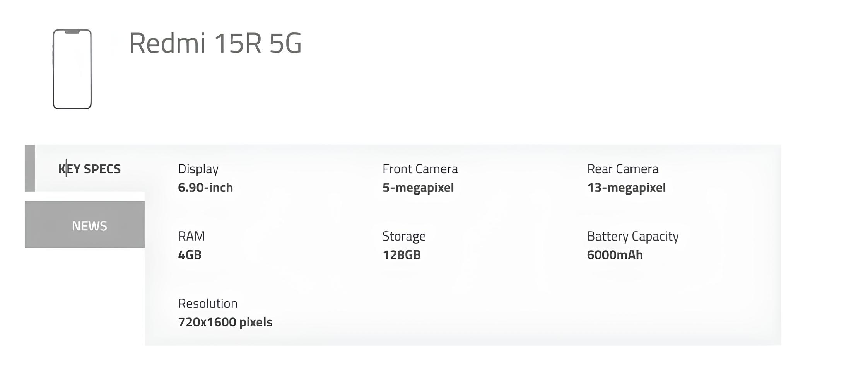Click the Display spec label
The height and width of the screenshot is (372, 868).
[198, 169]
